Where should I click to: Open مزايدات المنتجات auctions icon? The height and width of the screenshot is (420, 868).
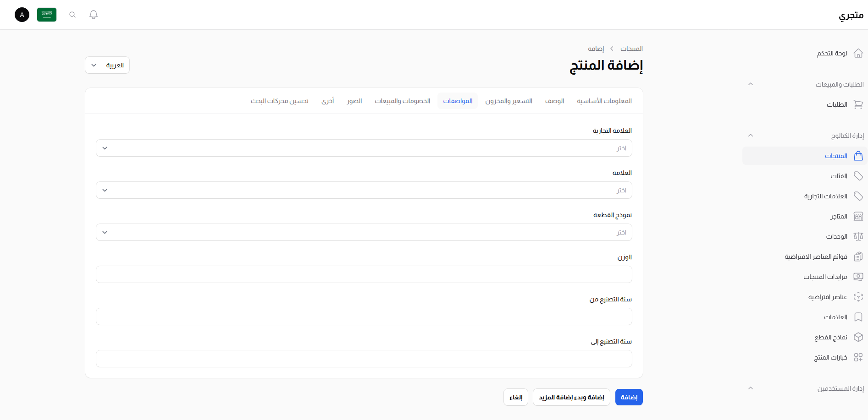[858, 277]
